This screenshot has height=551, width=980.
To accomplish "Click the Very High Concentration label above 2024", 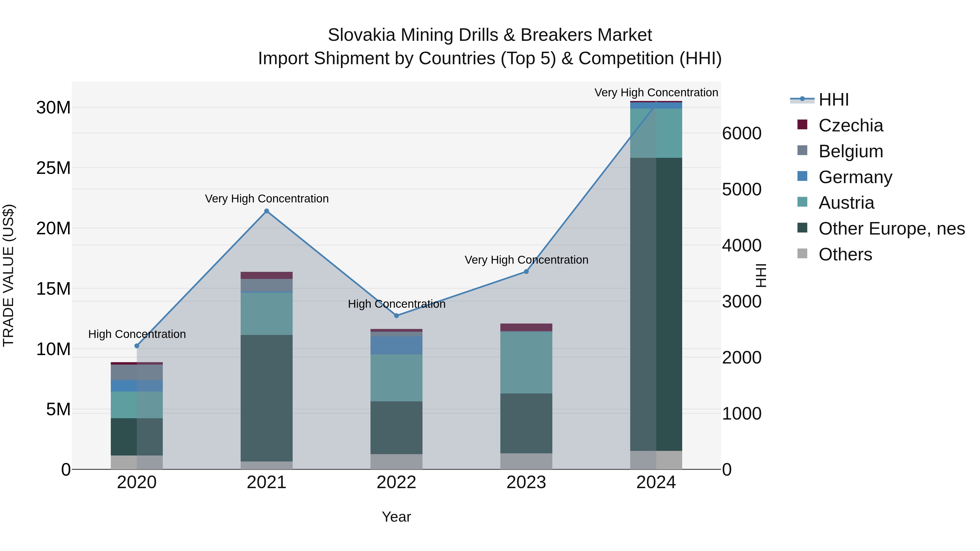I will point(656,93).
